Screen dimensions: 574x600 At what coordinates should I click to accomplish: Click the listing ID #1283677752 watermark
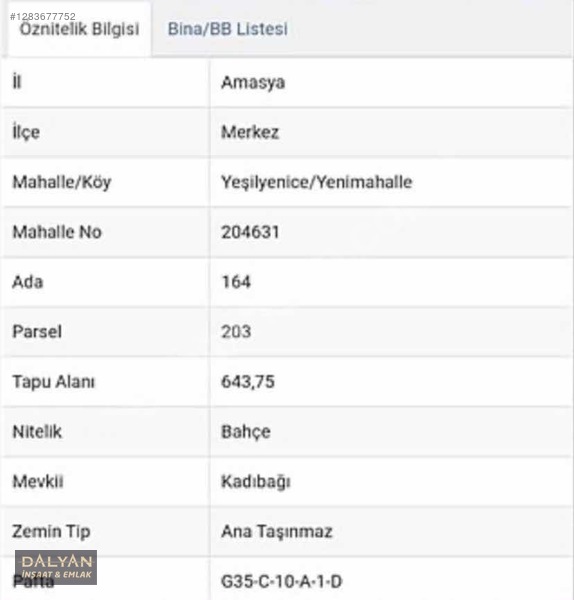[43, 16]
